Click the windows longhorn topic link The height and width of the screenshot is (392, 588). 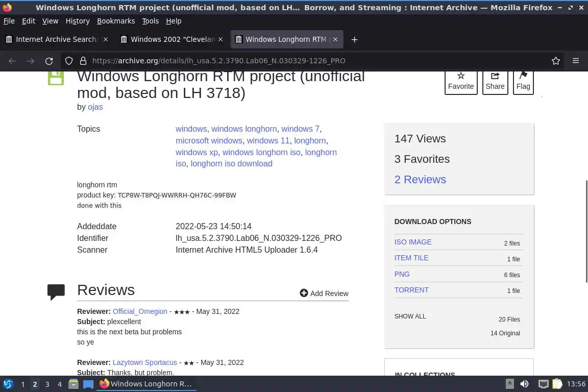pos(244,129)
